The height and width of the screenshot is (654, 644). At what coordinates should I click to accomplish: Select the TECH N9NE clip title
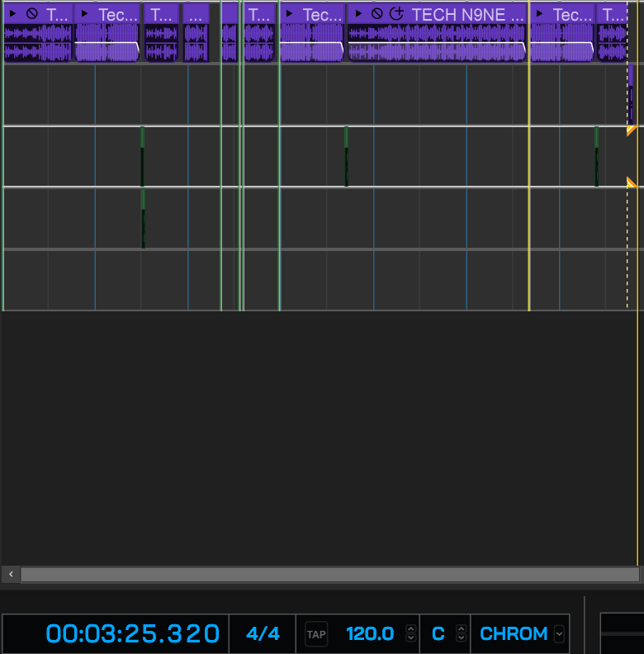tap(467, 15)
